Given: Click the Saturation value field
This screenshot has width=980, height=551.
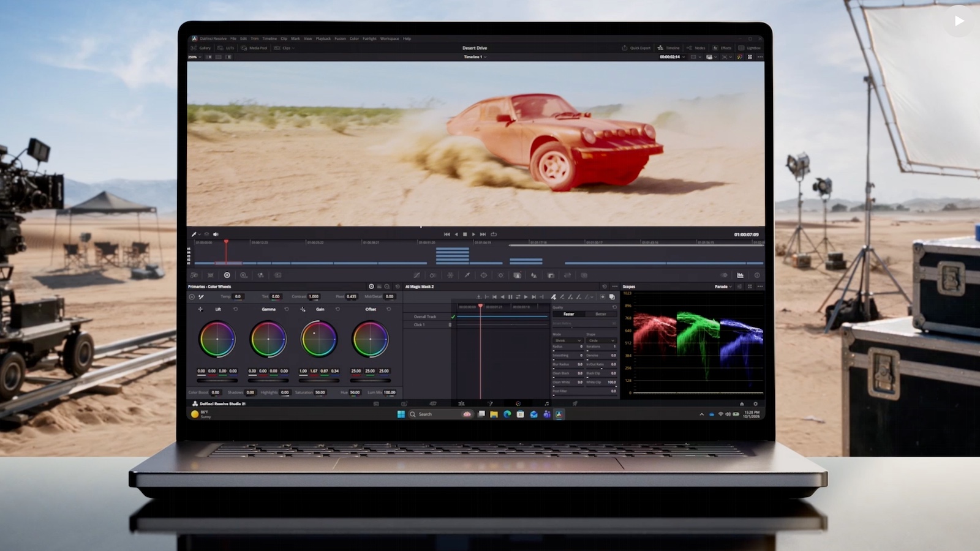Looking at the screenshot, I should [x=320, y=392].
